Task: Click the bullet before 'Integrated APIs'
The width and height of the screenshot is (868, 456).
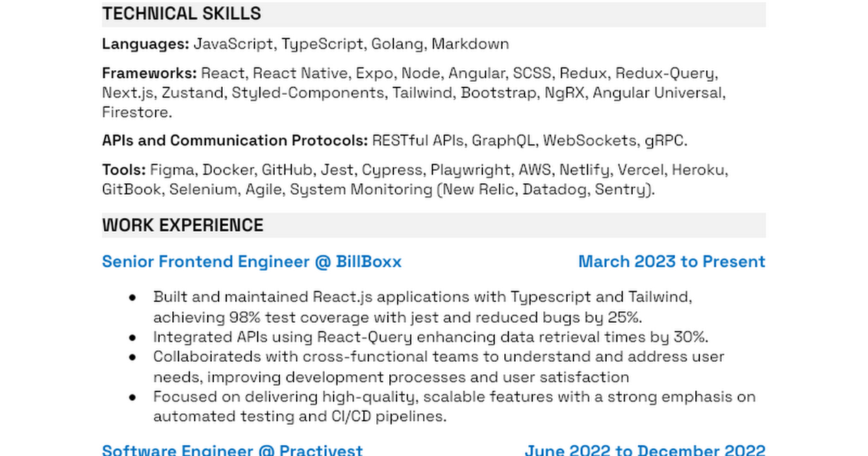Action: click(x=132, y=337)
